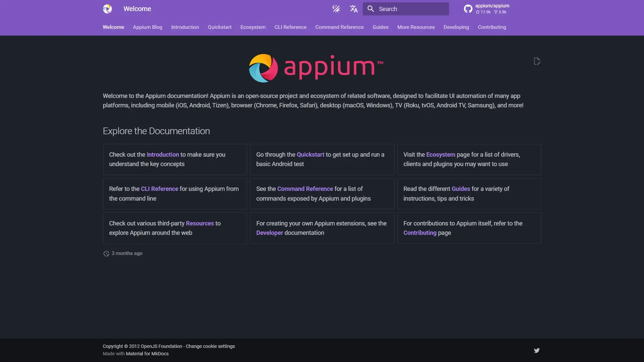This screenshot has height=362, width=644.
Task: Click the clock icon beside last updated
Action: click(x=106, y=254)
